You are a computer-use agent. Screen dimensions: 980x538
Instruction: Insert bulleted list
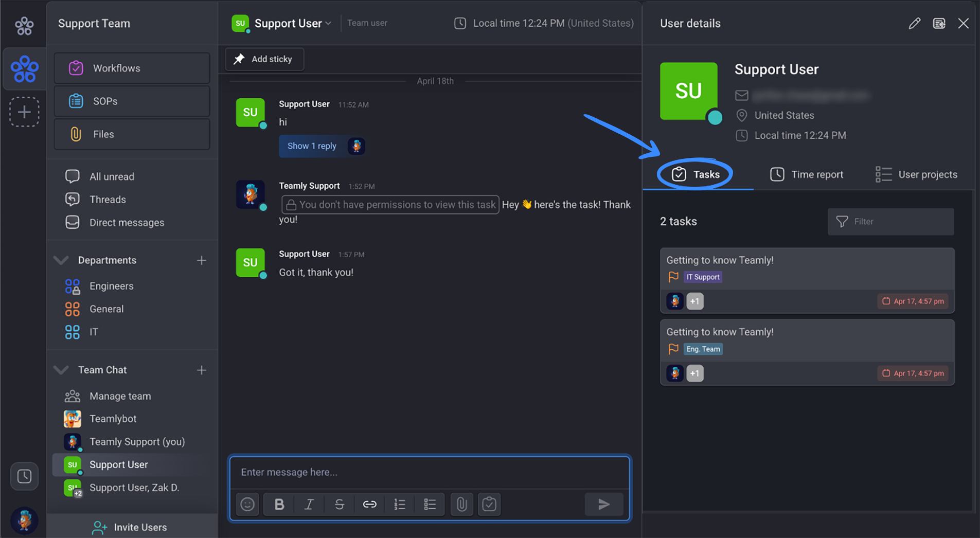tap(430, 504)
